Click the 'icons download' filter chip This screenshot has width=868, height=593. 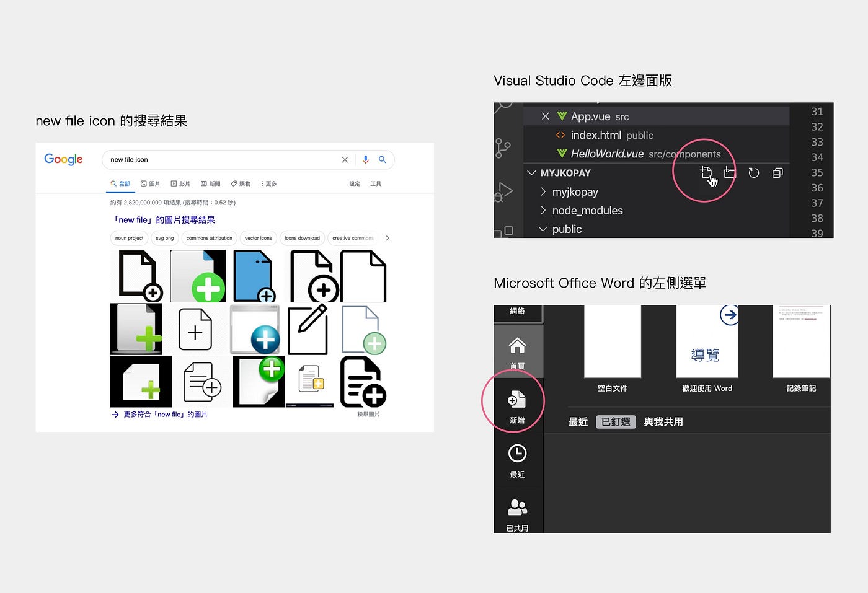[303, 238]
